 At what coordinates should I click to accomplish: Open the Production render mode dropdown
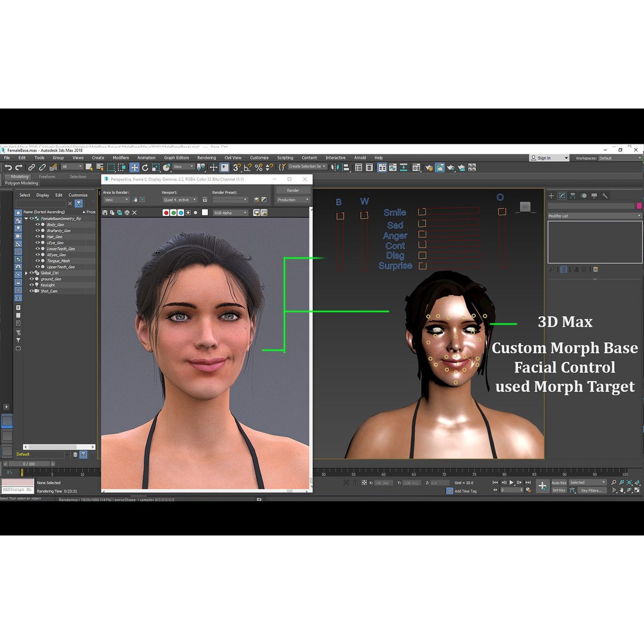293,200
